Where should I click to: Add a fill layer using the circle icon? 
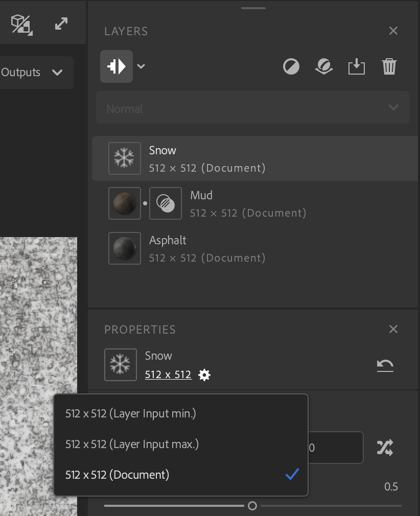click(x=291, y=66)
